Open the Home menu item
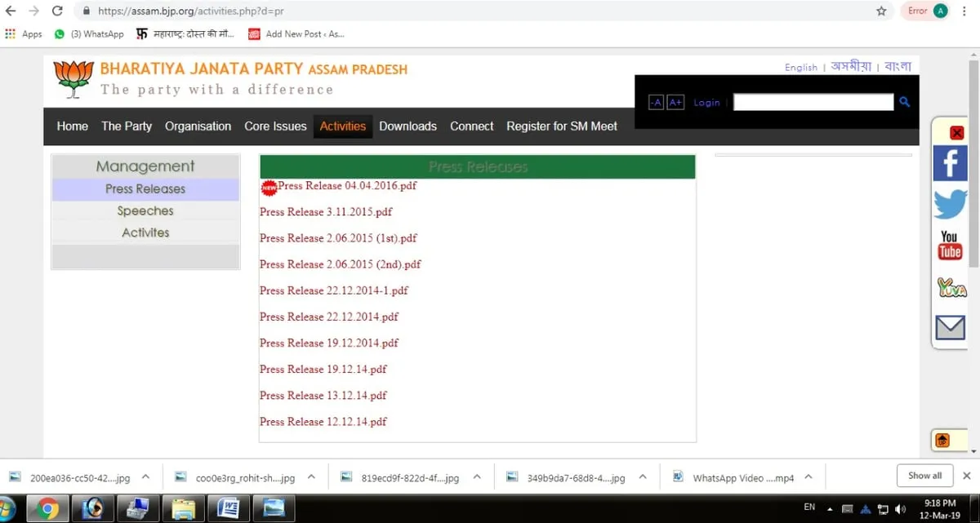 [72, 126]
